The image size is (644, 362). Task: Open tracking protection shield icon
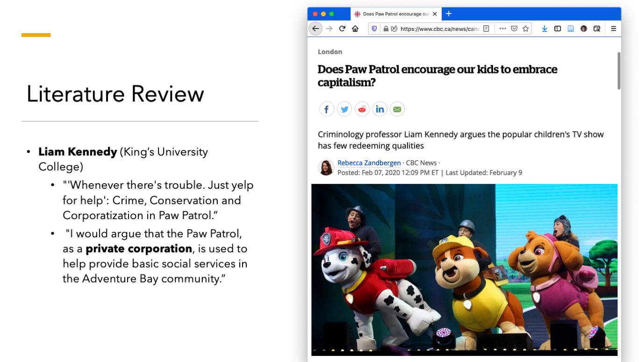[374, 28]
